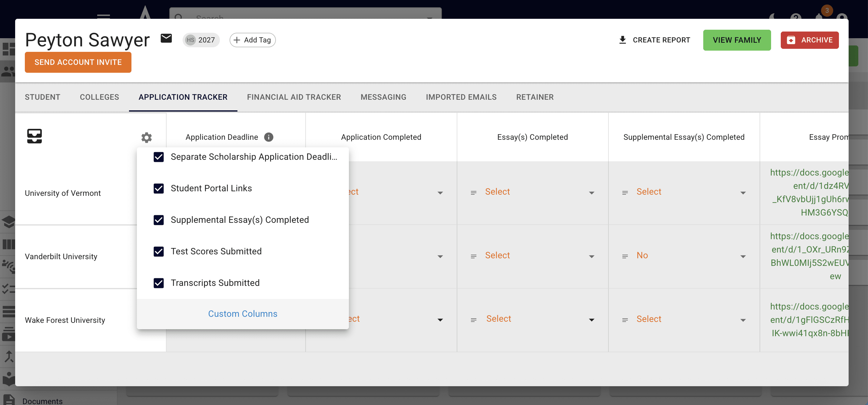Open the Financial Aid Tracker tab

tap(294, 97)
